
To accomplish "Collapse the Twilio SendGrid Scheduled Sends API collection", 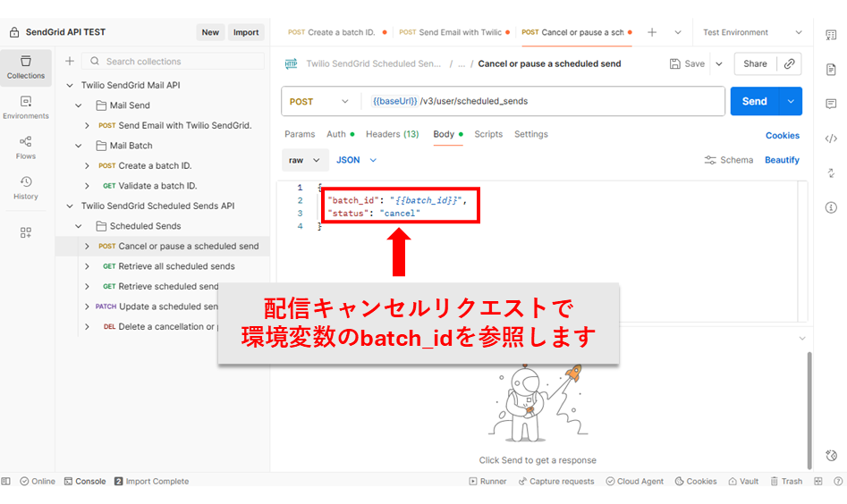I will tap(70, 206).
